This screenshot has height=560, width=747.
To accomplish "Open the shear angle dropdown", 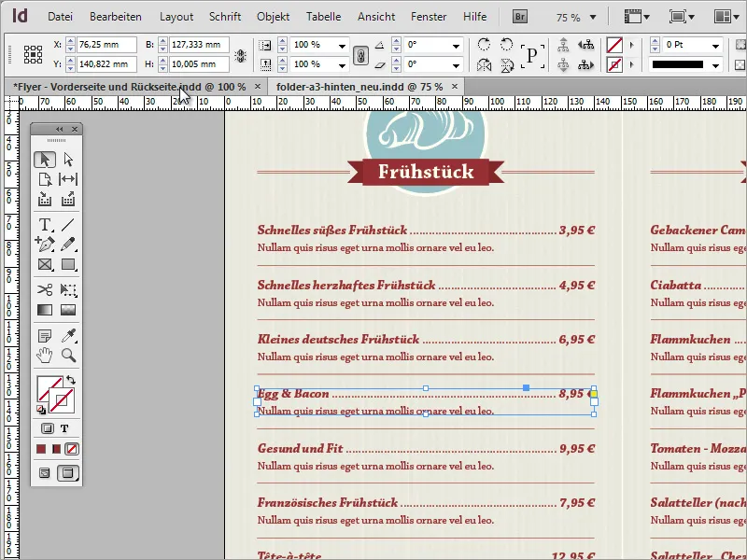I will click(x=456, y=65).
